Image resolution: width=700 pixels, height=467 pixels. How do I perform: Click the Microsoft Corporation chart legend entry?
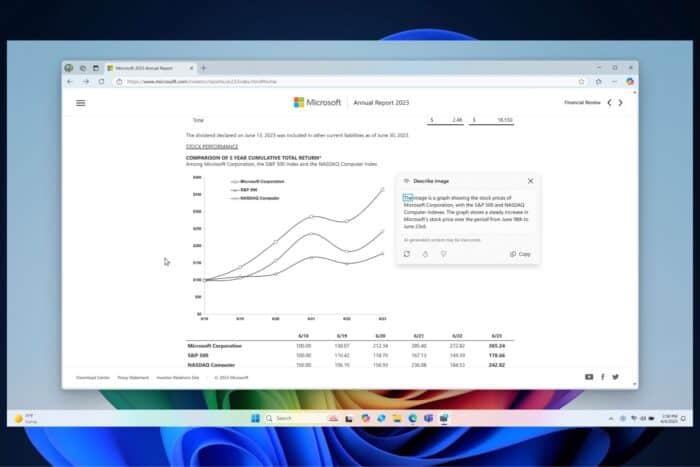click(x=258, y=182)
